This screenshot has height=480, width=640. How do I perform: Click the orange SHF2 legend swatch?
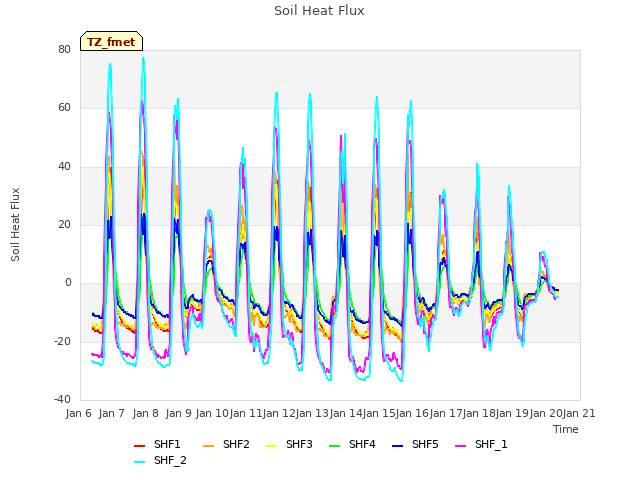point(208,446)
